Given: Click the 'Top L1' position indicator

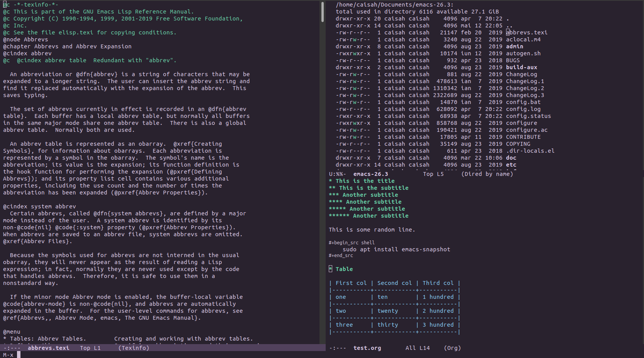Looking at the screenshot, I should click(90, 348).
